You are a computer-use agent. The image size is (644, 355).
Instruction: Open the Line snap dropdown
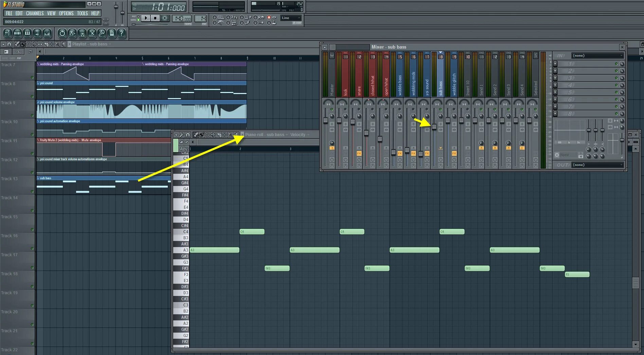(291, 18)
